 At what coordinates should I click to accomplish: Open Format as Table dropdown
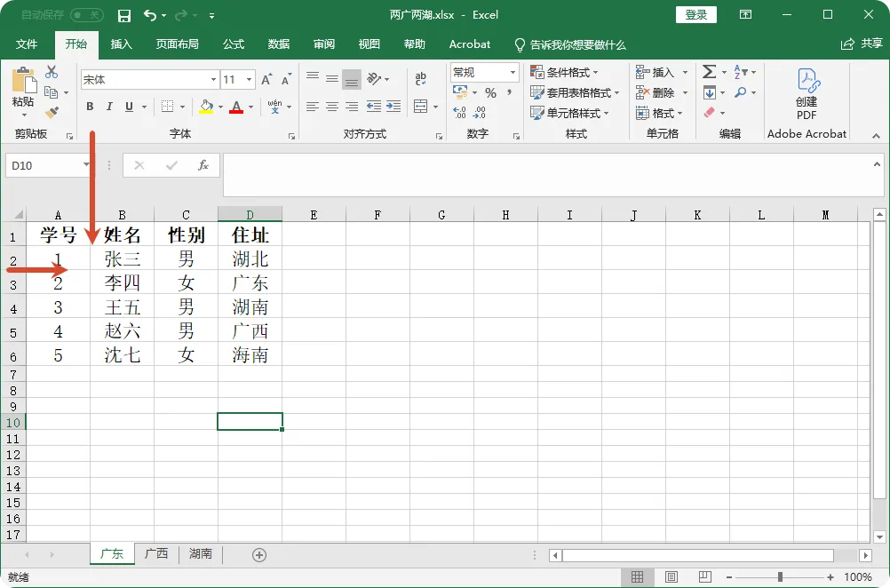(x=575, y=92)
